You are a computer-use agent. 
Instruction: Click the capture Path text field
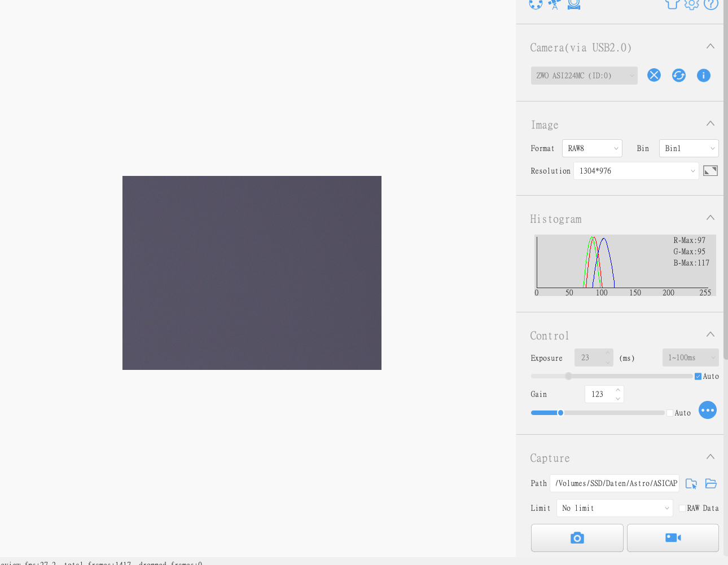click(615, 483)
